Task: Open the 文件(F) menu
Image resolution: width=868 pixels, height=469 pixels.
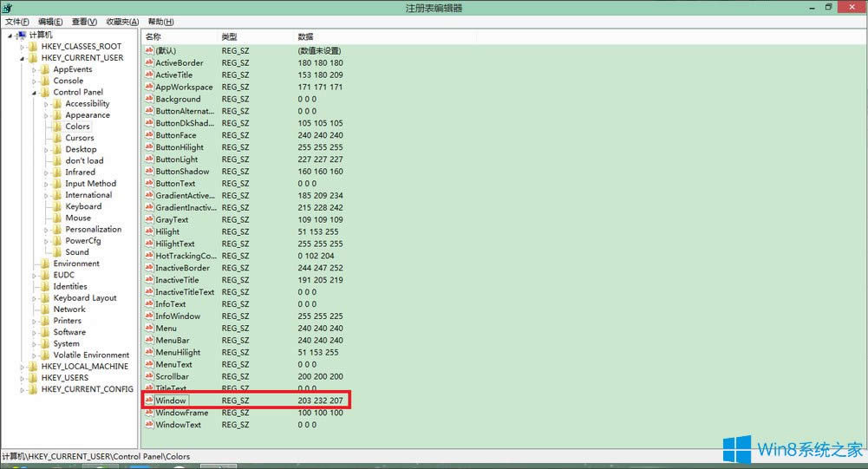Action: click(17, 22)
